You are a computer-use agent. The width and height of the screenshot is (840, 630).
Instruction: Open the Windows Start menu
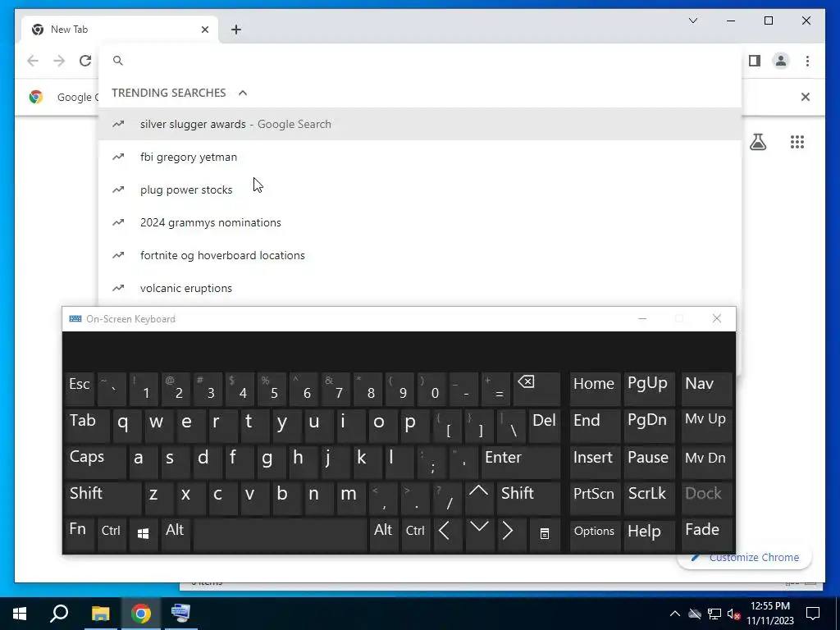tap(20, 614)
